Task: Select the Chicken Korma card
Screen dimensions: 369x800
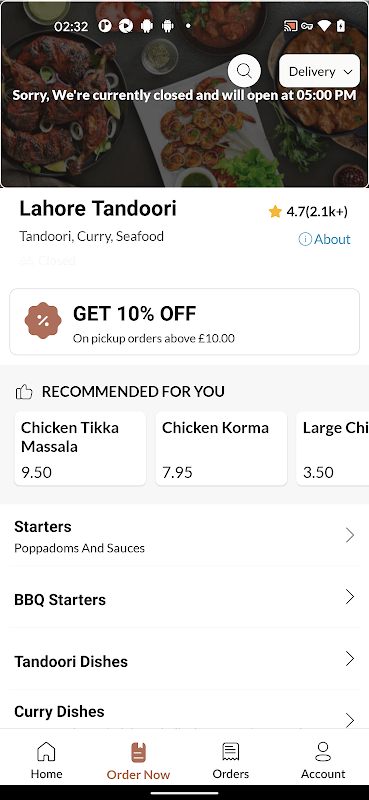Action: click(x=221, y=448)
